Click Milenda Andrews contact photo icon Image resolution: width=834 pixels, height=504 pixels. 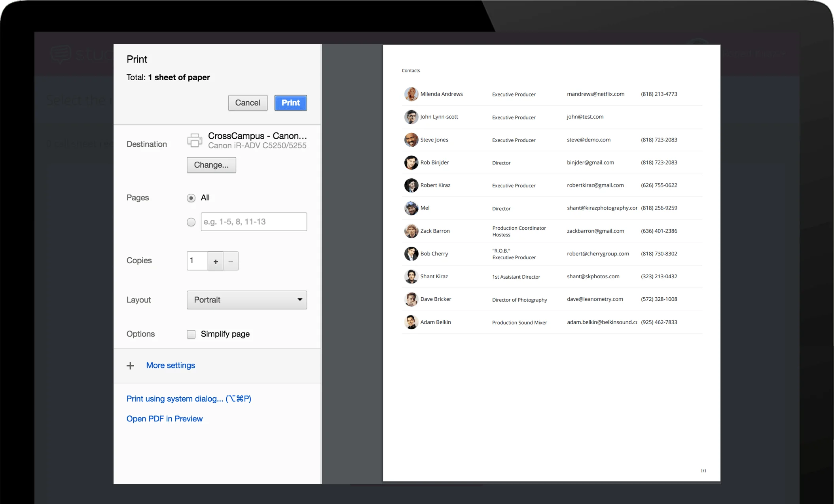[x=410, y=93]
